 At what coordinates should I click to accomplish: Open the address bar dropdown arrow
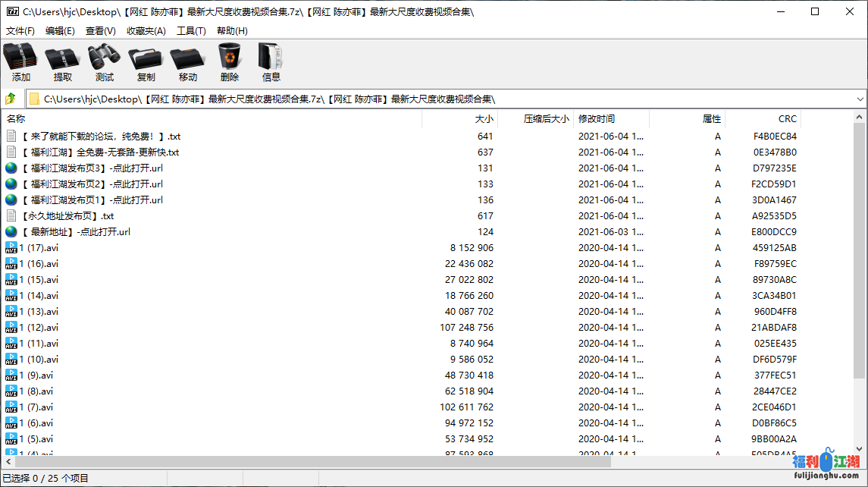(x=859, y=99)
